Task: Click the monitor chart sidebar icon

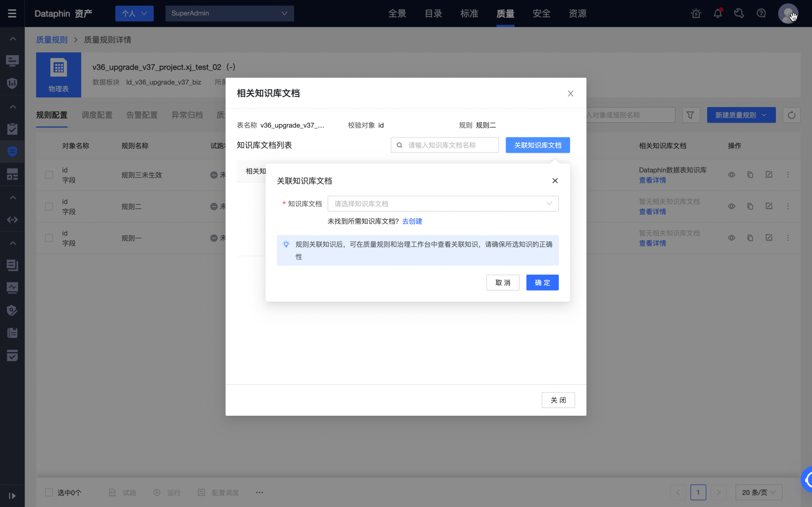Action: (12, 288)
